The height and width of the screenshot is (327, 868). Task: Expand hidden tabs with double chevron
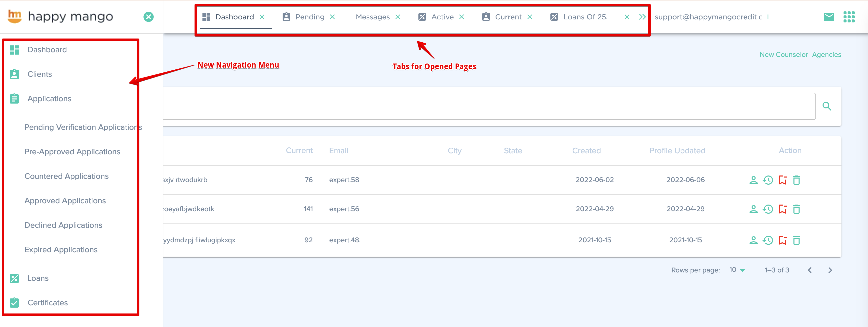point(642,17)
